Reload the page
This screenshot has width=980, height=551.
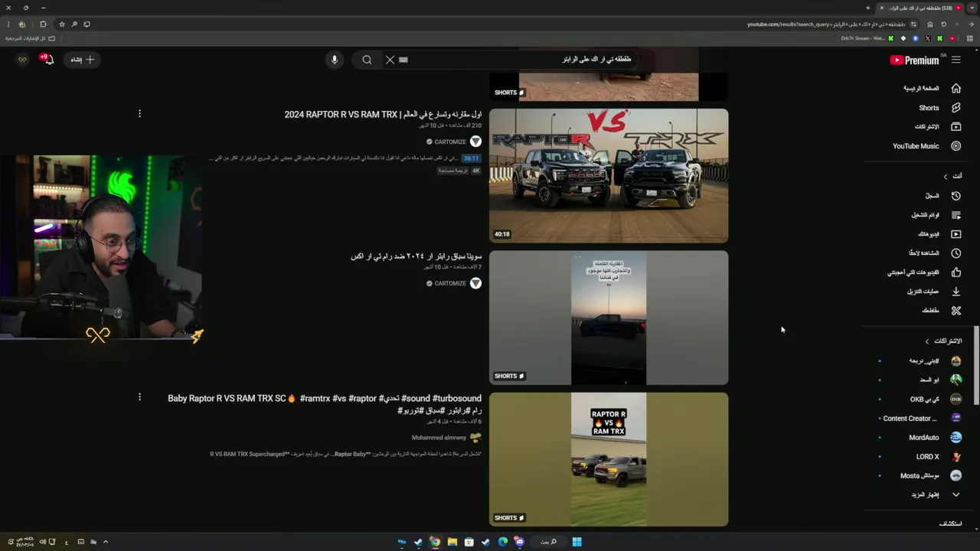pos(943,24)
